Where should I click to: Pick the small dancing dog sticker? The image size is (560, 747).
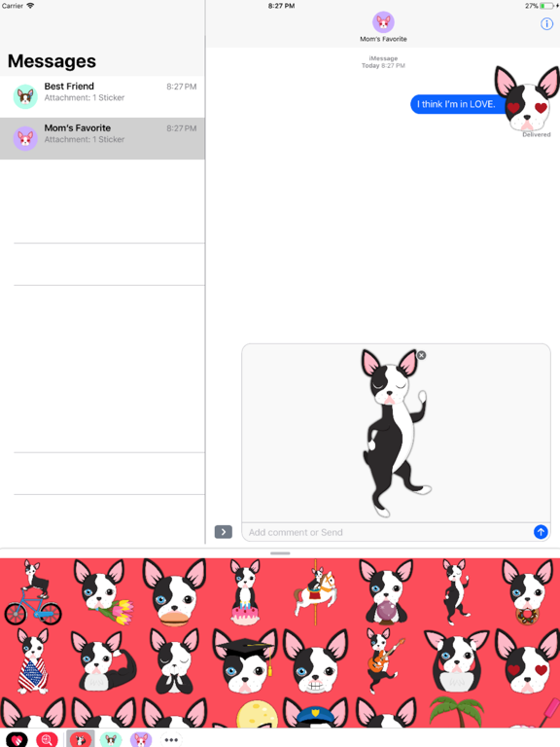[456, 592]
